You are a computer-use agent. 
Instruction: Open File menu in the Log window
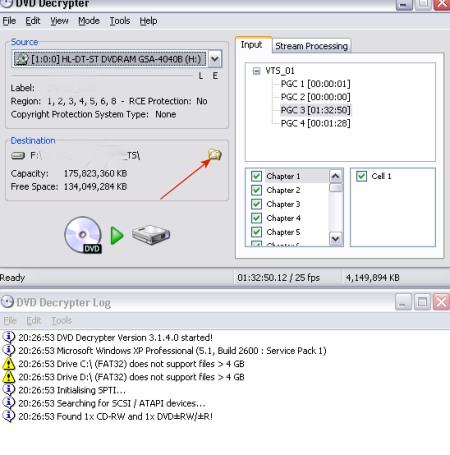10,321
